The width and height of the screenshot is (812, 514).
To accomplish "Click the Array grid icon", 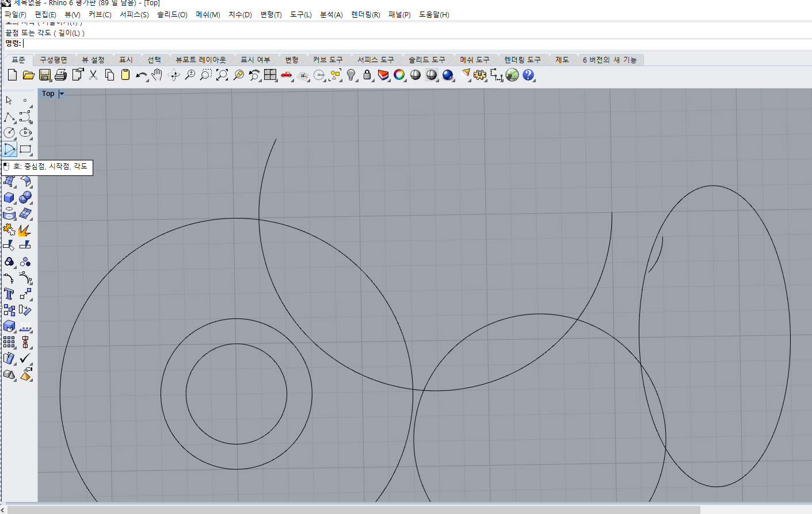I will tap(9, 342).
